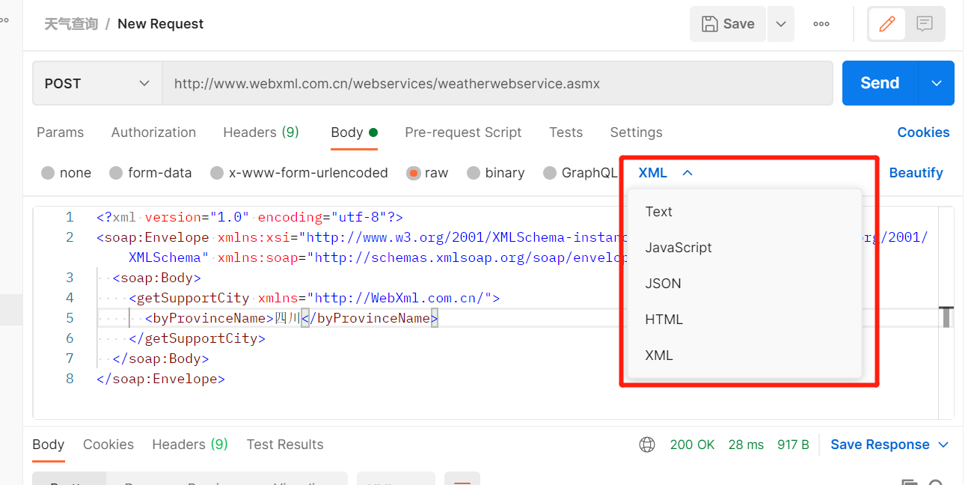Open the three-dot more actions menu

(821, 24)
